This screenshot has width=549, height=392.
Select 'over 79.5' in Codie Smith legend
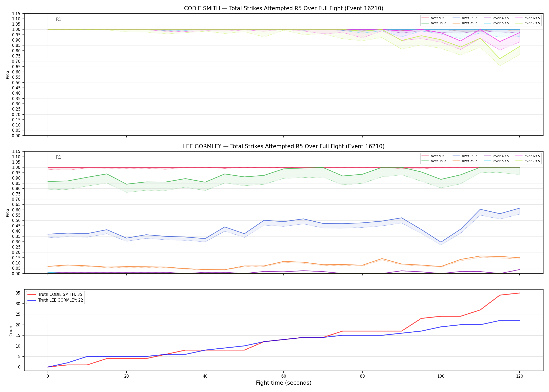pos(527,23)
